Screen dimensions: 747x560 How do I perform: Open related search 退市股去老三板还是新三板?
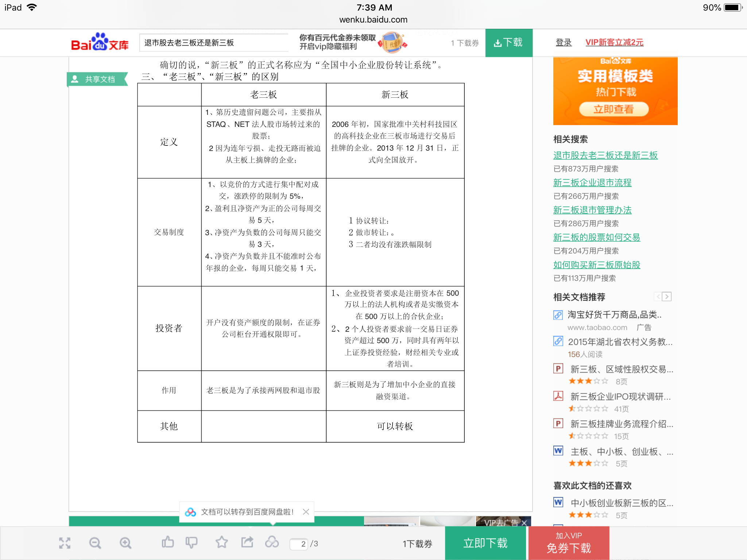[605, 155]
